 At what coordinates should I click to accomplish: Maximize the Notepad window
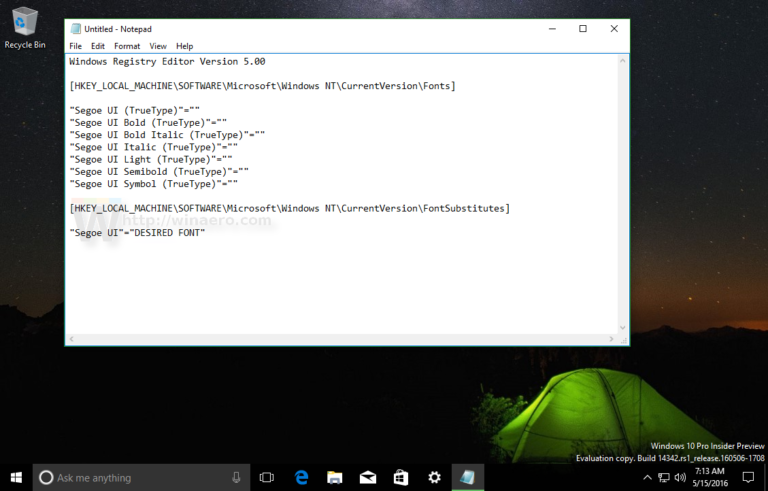[x=583, y=29]
